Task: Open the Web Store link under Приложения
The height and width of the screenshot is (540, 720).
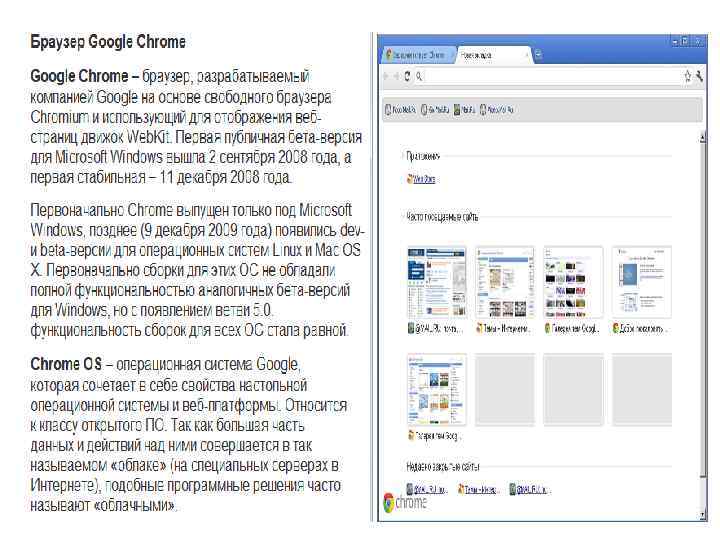Action: (424, 180)
